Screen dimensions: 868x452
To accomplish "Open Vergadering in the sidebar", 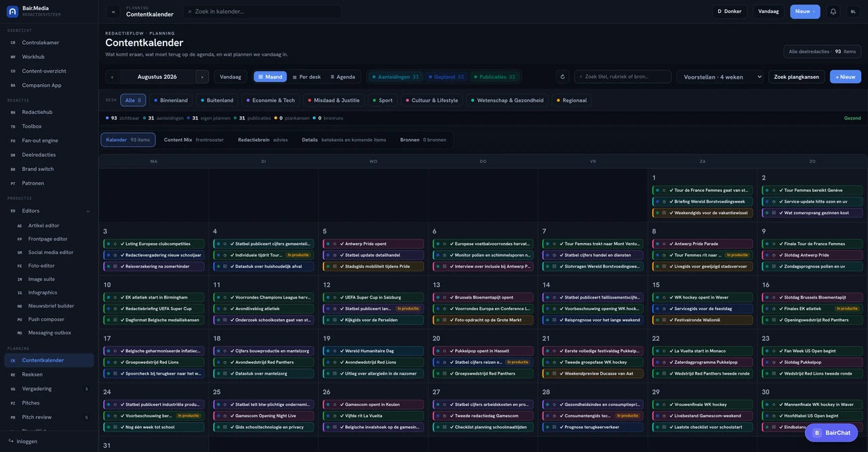I will 49,389.
